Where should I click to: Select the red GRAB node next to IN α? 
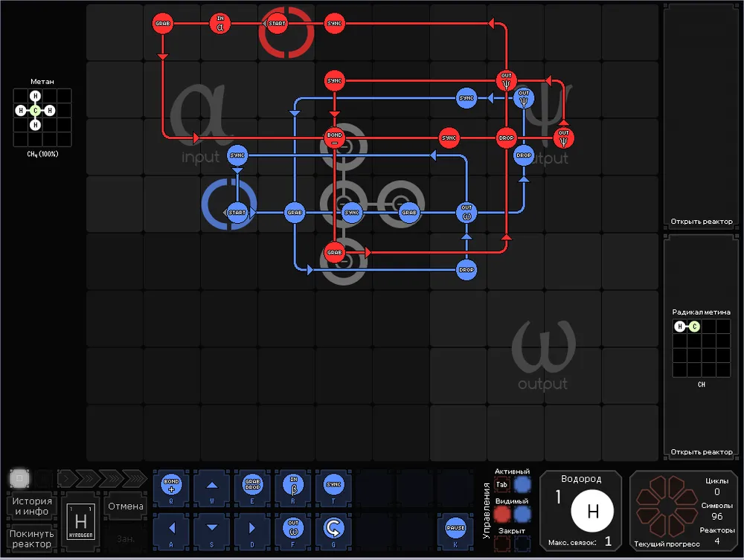[x=163, y=23]
